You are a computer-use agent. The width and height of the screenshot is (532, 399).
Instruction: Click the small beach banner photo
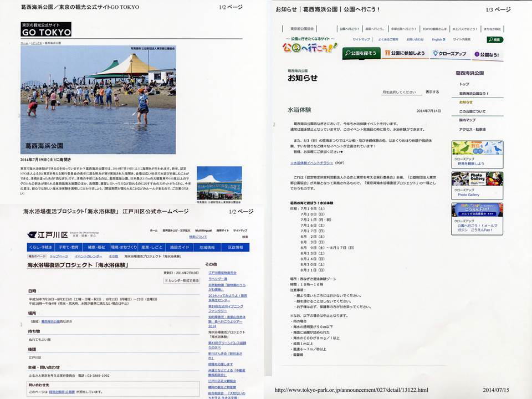pos(219,183)
